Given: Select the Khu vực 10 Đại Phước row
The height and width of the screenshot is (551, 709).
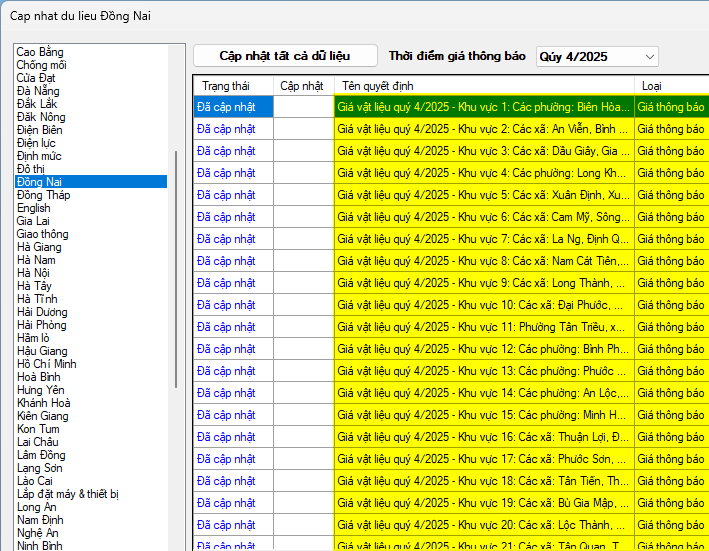Looking at the screenshot, I should pyautogui.click(x=483, y=304).
